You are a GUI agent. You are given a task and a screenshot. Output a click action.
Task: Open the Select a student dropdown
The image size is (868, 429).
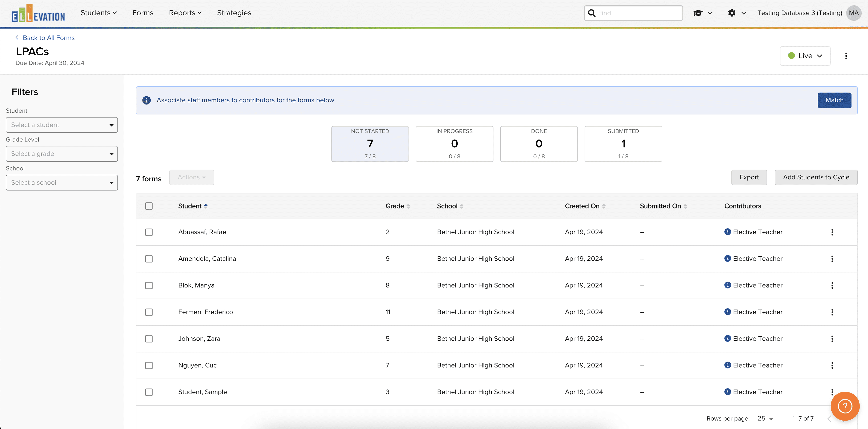click(x=62, y=125)
